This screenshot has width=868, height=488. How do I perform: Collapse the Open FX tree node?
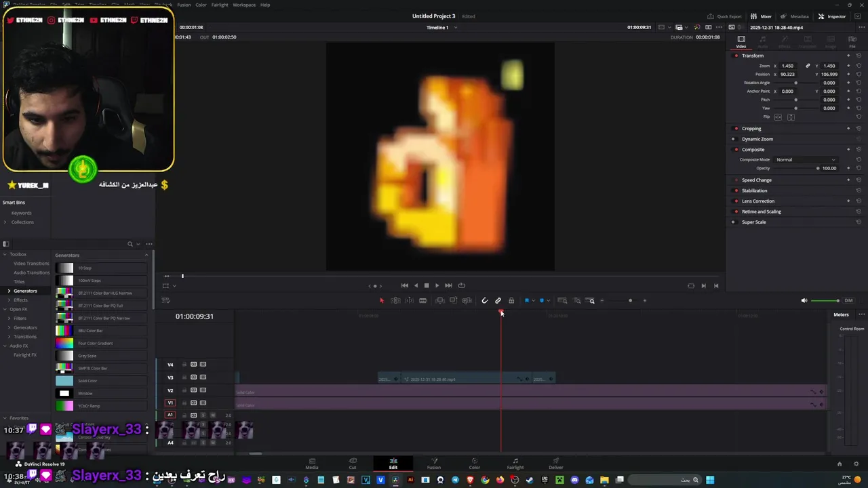click(x=5, y=309)
